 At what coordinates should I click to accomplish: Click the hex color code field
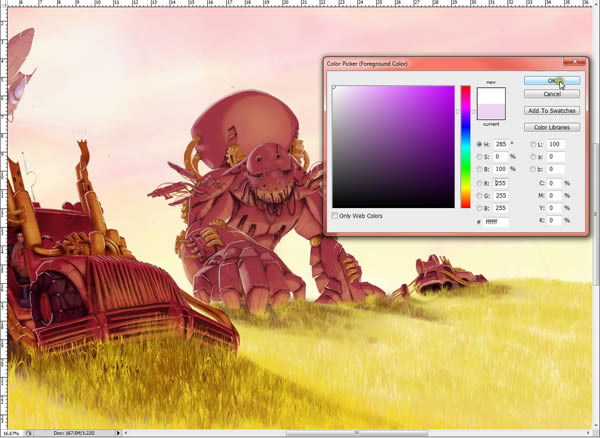click(x=496, y=221)
